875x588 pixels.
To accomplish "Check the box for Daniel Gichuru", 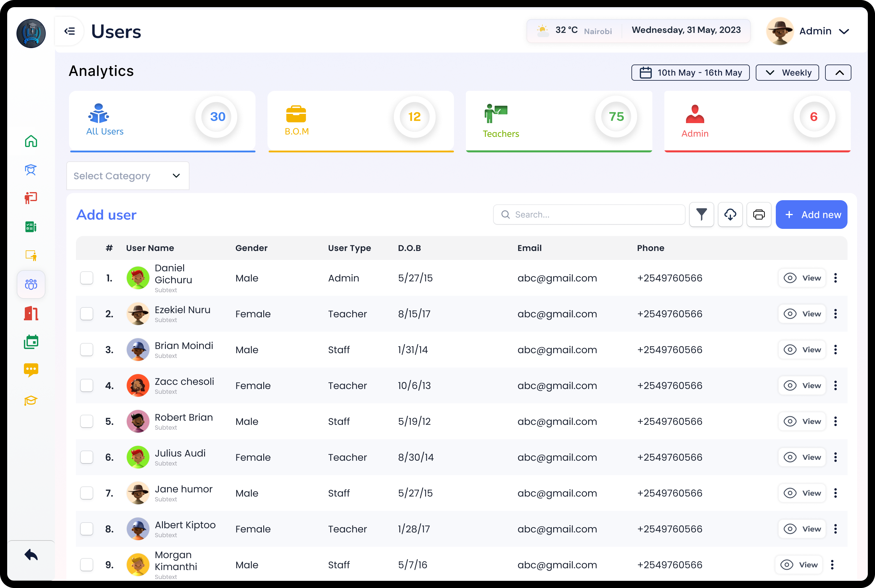I will click(x=87, y=278).
